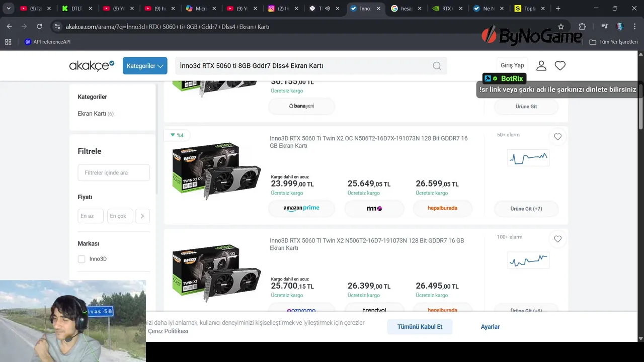Image resolution: width=644 pixels, height=362 pixels.
Task: Go back to the previous page
Action: (x=9, y=26)
